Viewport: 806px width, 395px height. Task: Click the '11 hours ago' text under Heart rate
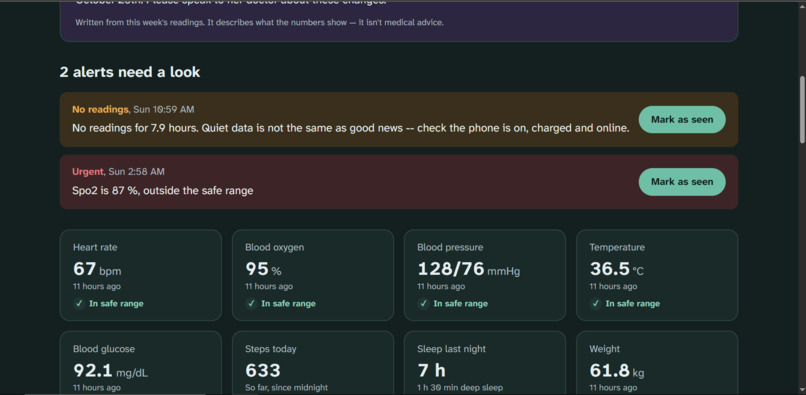(x=97, y=286)
